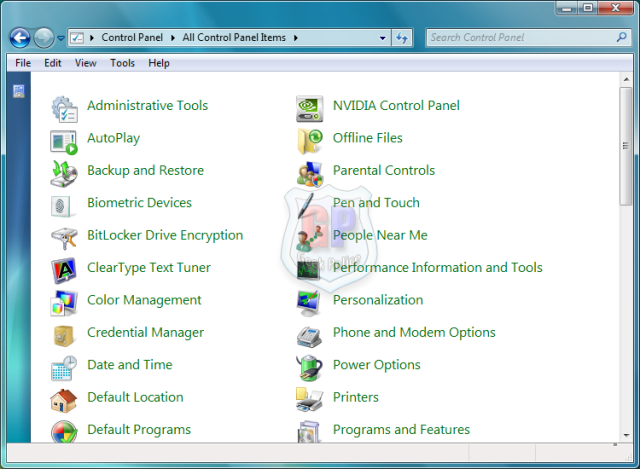Screen dimensions: 640x469
Task: Open the Color Management link
Action: click(x=144, y=300)
